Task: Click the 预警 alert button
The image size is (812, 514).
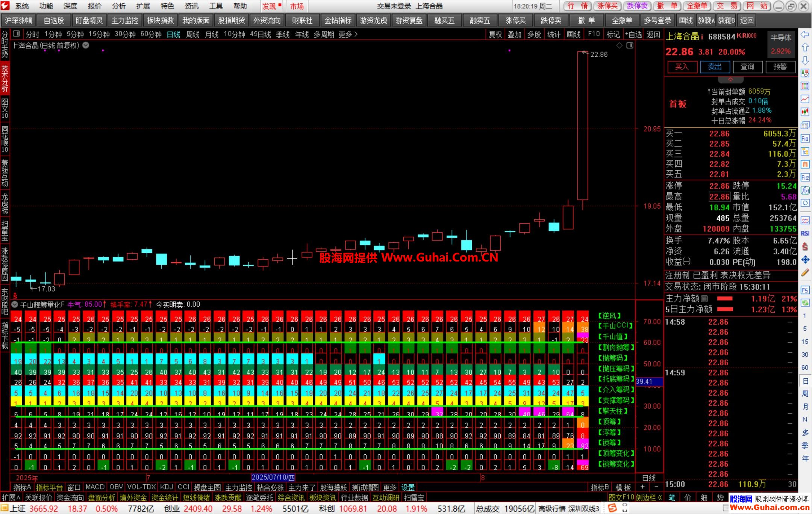Action: click(x=780, y=67)
